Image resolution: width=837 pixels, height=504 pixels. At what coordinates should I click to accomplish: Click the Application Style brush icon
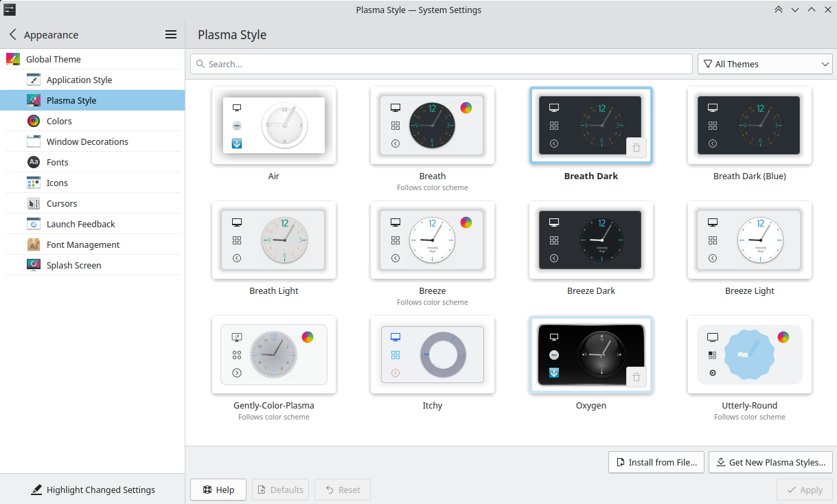pyautogui.click(x=34, y=80)
